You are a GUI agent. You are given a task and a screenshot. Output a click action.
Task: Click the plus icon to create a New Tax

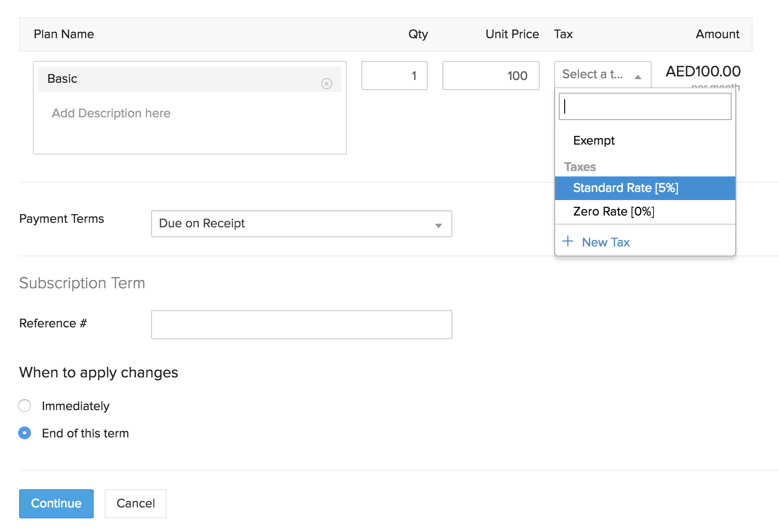(x=568, y=242)
